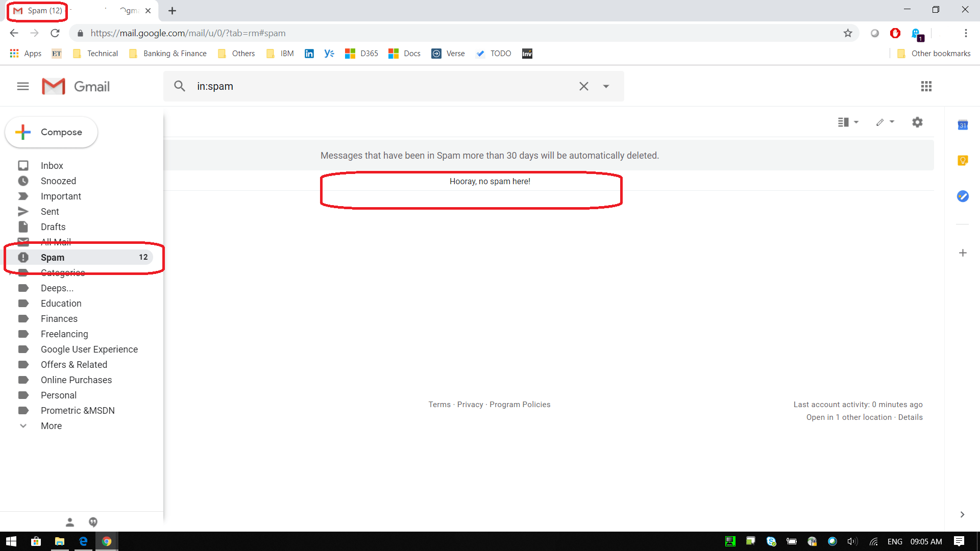Open Google Tasks from the side panel
Image resolution: width=980 pixels, height=551 pixels.
[962, 196]
